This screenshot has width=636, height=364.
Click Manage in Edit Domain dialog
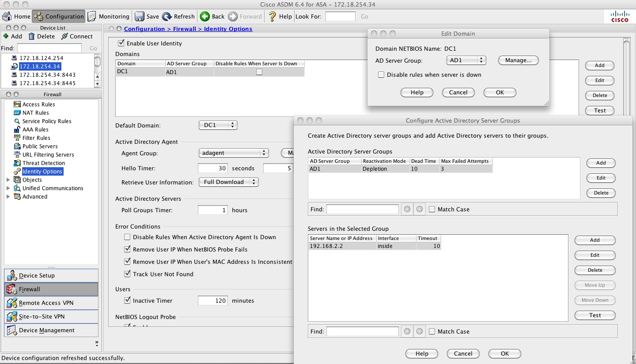point(519,60)
